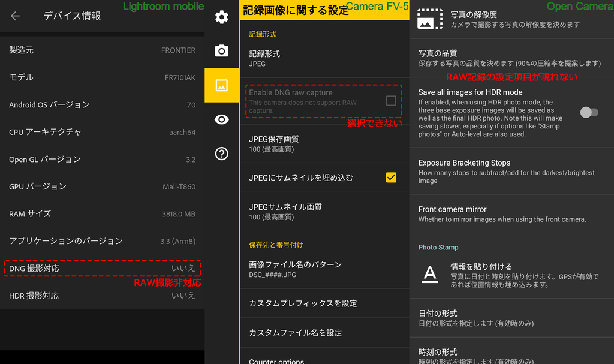Click the モデル FR7101AK row
Viewport: 614px width, 364px height.
(x=102, y=77)
